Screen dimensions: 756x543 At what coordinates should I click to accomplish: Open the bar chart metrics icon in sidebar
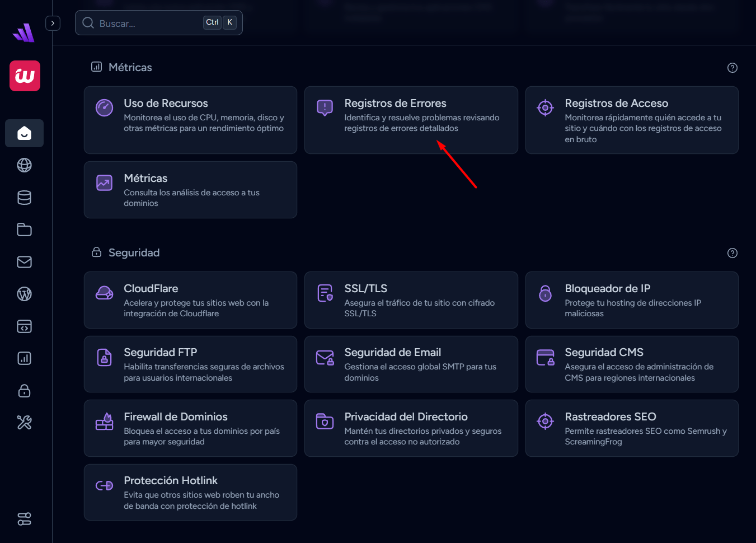(24, 358)
